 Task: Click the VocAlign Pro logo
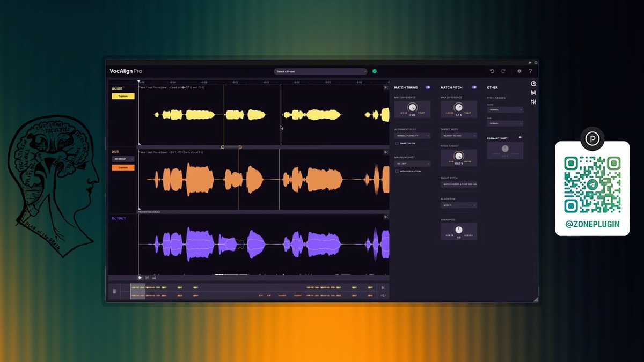(x=126, y=71)
